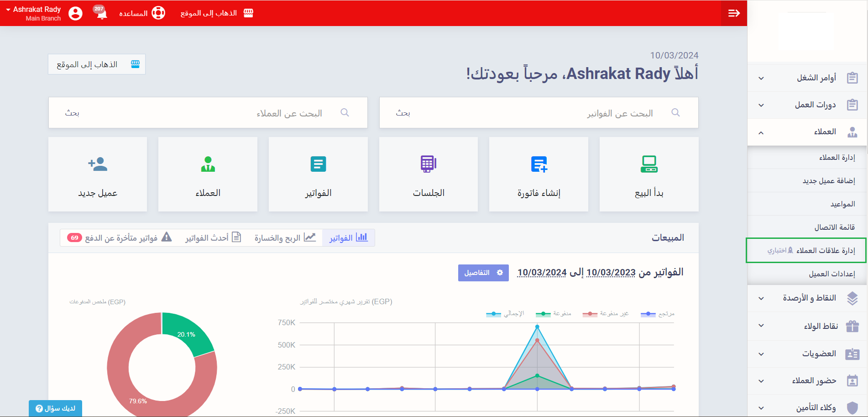Toggle the مدفوعة series in chart legend
Image resolution: width=868 pixels, height=417 pixels.
click(554, 314)
